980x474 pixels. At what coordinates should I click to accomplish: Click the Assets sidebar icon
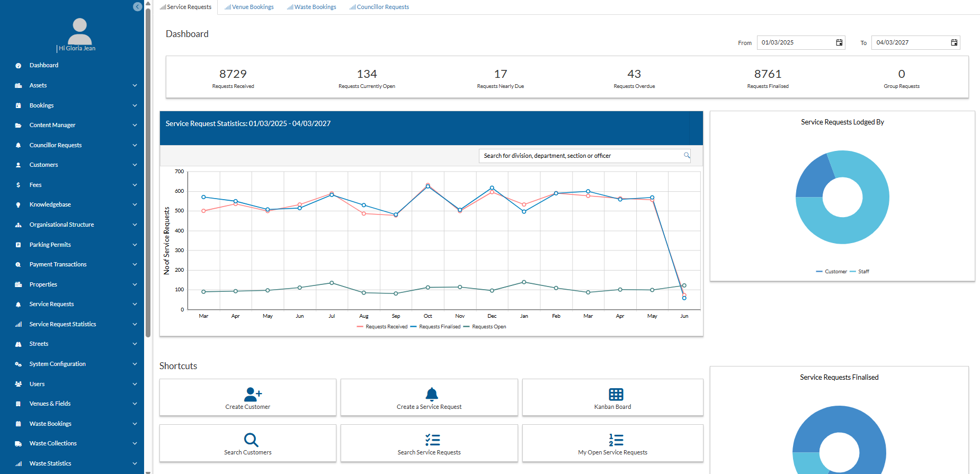[19, 85]
